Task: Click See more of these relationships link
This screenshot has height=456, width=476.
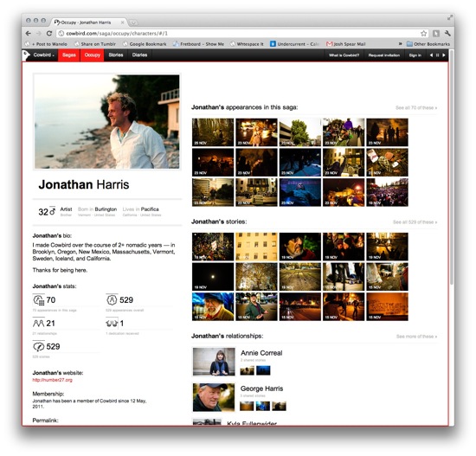Action: coord(416,337)
